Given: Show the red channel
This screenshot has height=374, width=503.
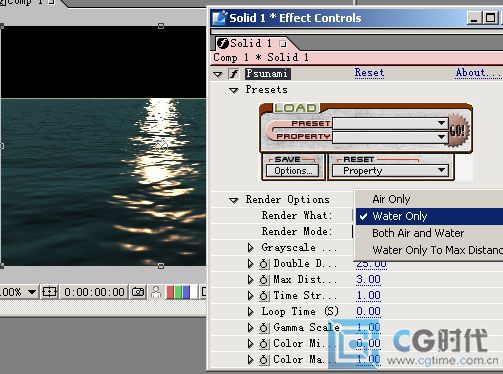Looking at the screenshot, I should [x=170, y=292].
